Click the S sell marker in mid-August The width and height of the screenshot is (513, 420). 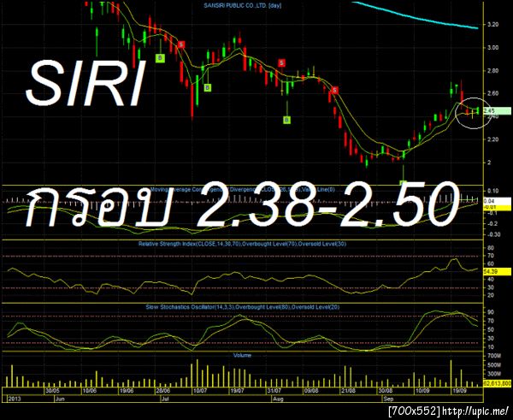(x=334, y=91)
